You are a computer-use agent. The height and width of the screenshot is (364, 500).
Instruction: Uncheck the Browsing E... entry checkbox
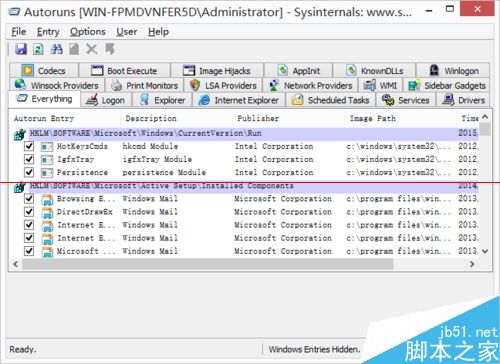[x=29, y=198]
